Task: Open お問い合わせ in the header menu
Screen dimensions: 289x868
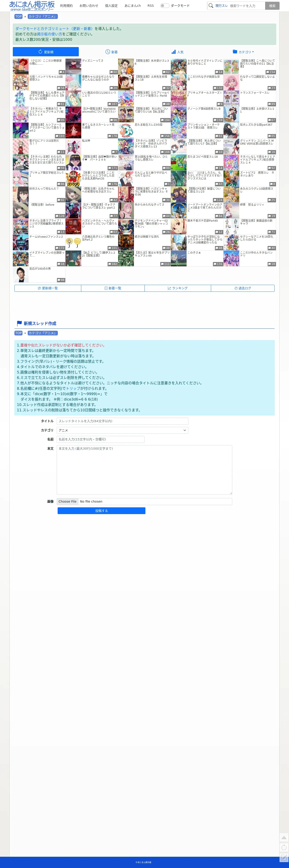Action: [89, 6]
